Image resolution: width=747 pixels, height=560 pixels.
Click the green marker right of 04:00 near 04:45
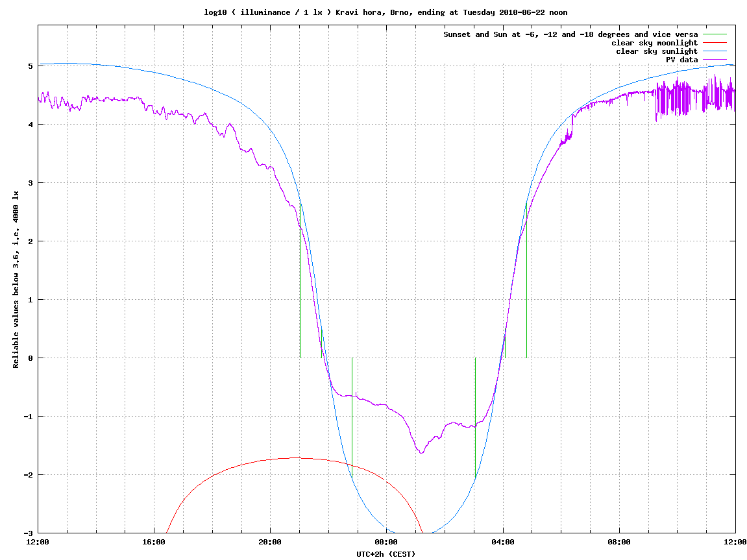tap(526, 281)
